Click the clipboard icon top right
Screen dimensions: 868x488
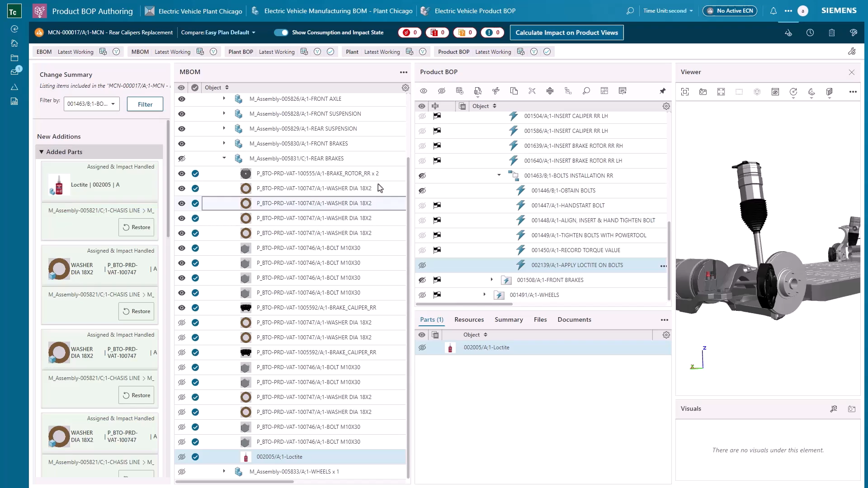tap(832, 33)
